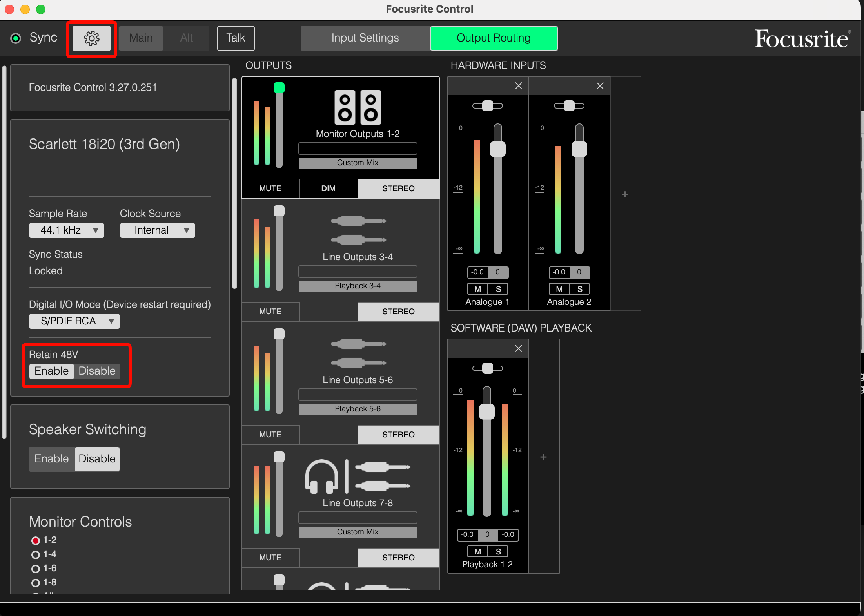Click the Playback 1-2 pan slider
864x616 pixels.
pyautogui.click(x=488, y=368)
